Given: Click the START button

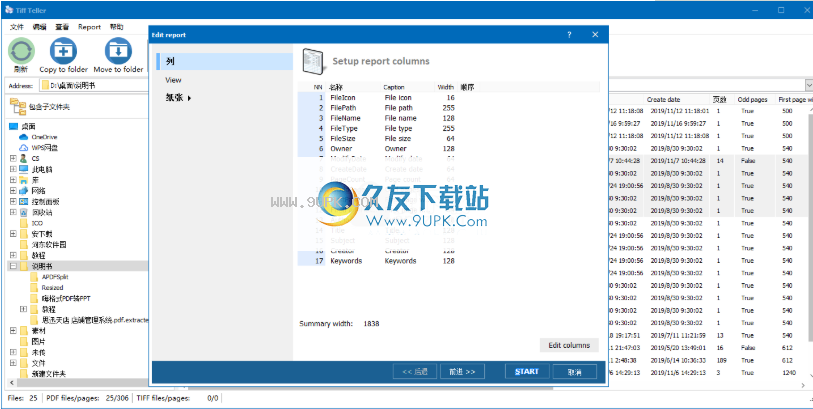Looking at the screenshot, I should [527, 371].
